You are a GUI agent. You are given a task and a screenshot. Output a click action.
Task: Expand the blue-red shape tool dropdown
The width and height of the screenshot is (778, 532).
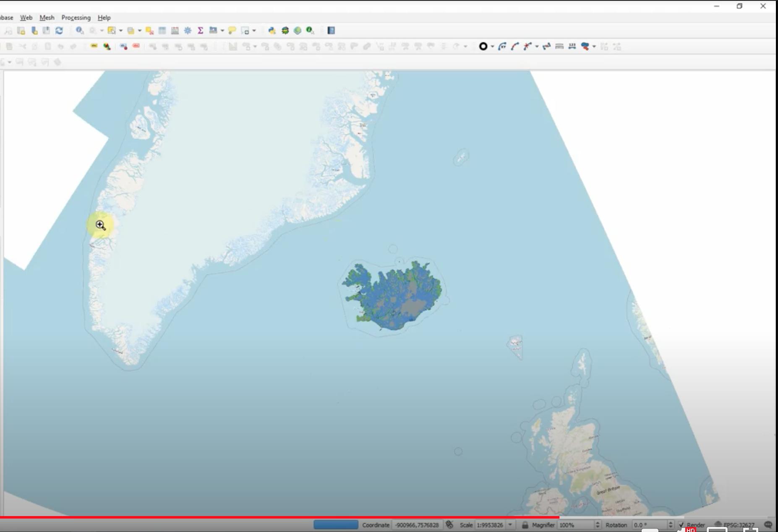point(594,47)
